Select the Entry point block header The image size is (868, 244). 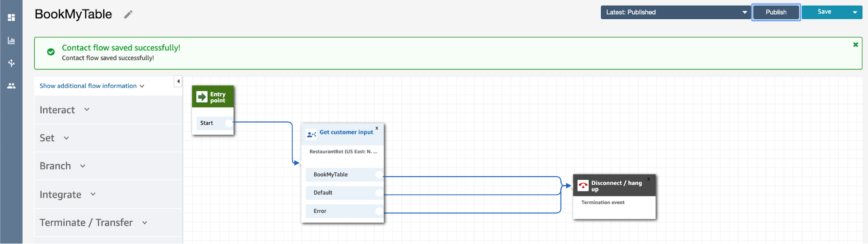pyautogui.click(x=213, y=96)
